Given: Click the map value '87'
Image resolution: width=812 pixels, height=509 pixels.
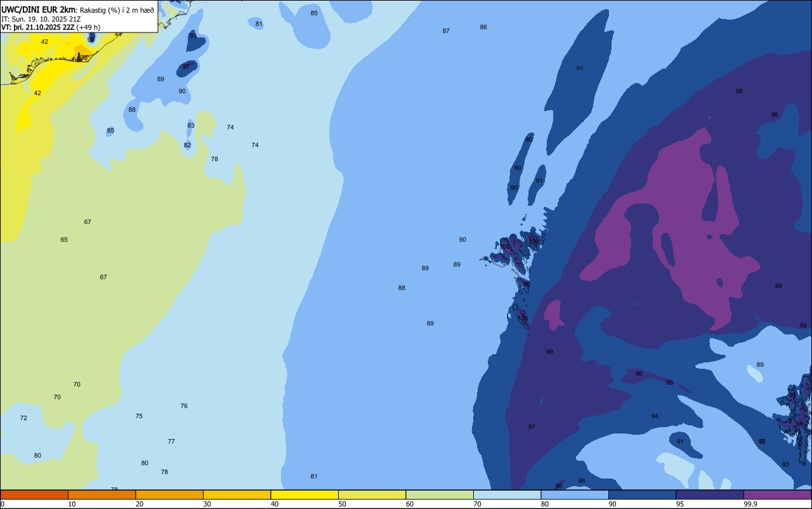Looking at the screenshot, I should coord(446,31).
